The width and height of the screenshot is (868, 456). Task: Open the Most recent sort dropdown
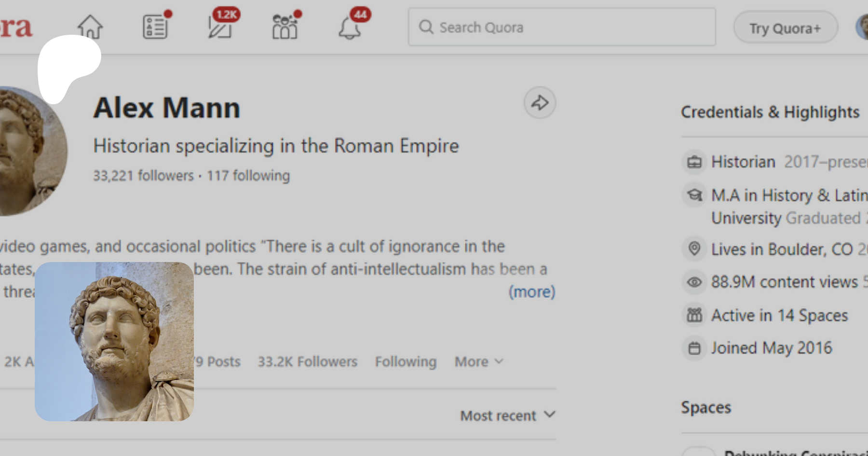pos(508,415)
